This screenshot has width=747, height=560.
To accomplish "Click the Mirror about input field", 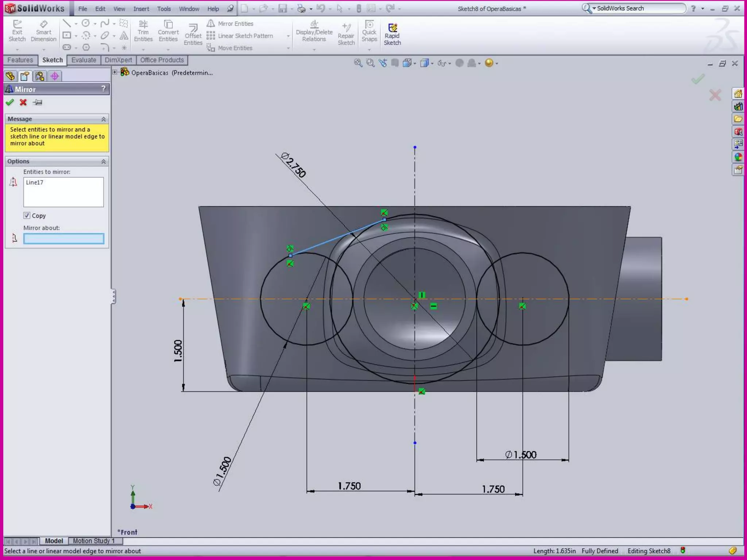I will pyautogui.click(x=63, y=239).
